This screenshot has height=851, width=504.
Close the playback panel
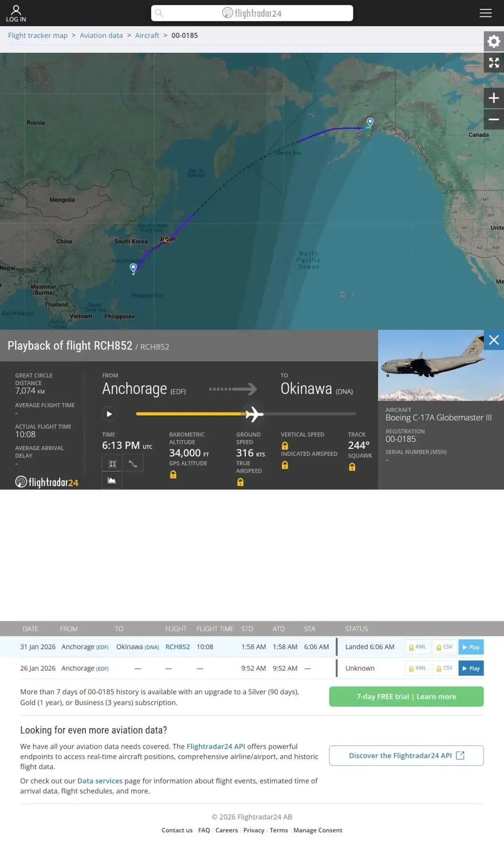tap(494, 340)
